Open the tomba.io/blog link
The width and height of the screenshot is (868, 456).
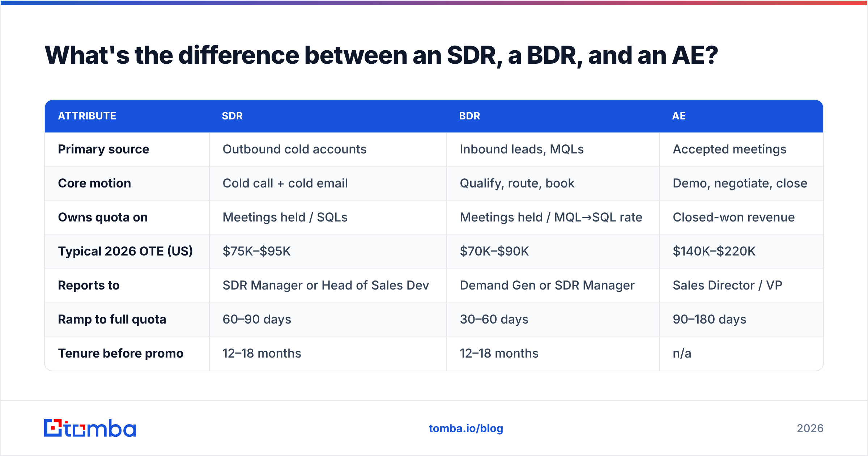(466, 428)
